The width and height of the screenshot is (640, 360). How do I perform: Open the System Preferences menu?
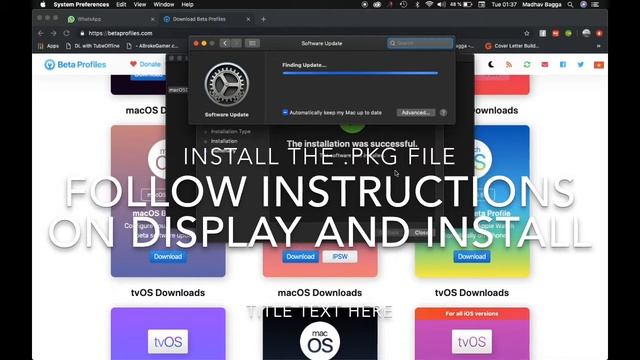point(81,4)
